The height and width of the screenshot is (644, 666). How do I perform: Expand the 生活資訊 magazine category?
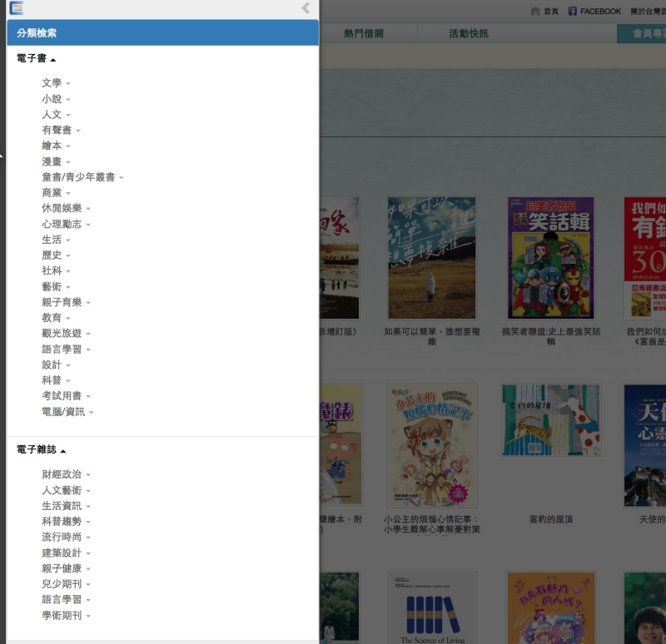tap(67, 506)
